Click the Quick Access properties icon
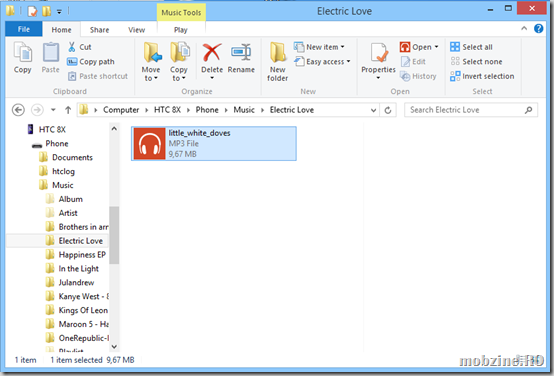 tap(33, 11)
